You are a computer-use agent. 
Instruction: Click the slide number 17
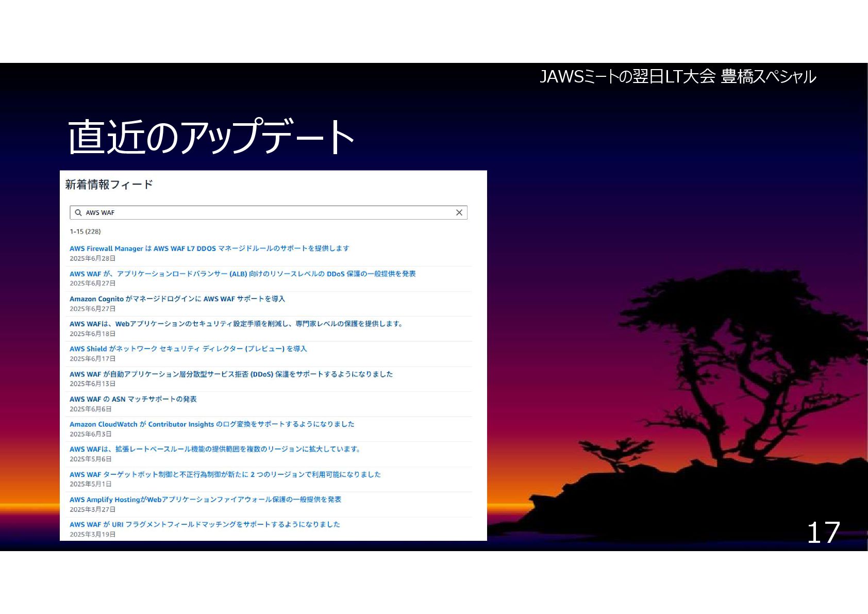tap(823, 533)
